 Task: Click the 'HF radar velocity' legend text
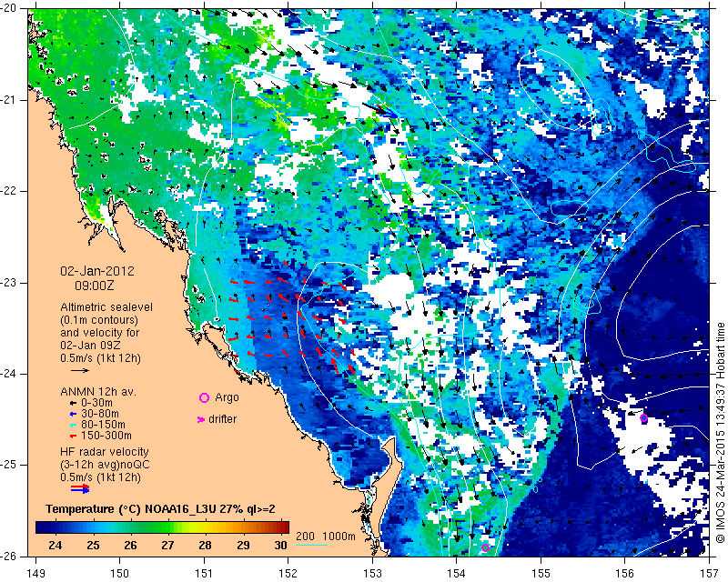(105, 452)
